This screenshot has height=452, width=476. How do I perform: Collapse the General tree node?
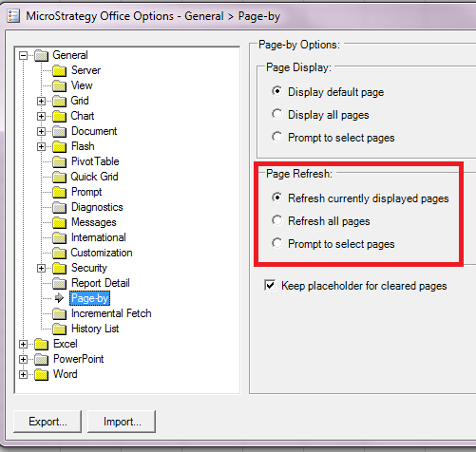tap(23, 56)
